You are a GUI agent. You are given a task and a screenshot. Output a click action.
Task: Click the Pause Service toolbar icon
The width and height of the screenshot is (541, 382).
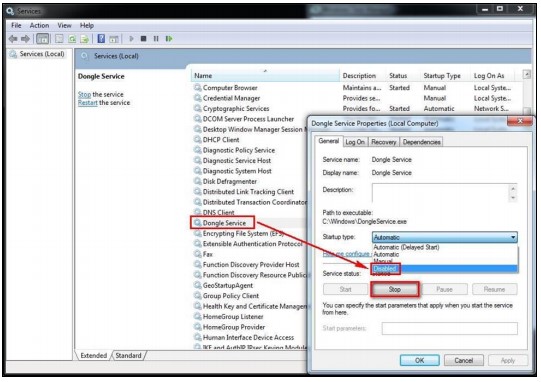pos(156,39)
